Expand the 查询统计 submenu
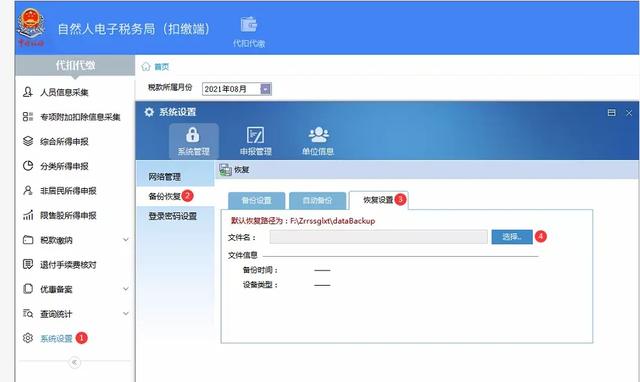The image size is (640, 382). 126,313
